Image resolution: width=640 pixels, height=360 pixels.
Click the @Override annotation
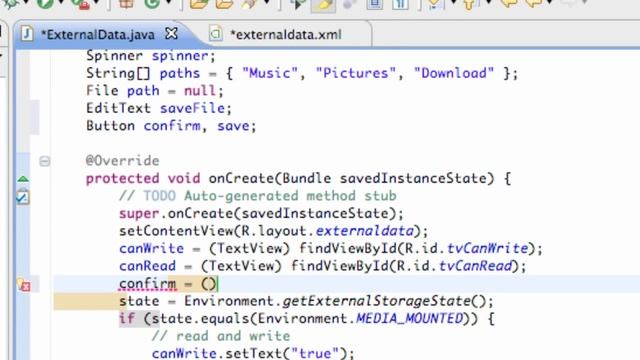[122, 161]
